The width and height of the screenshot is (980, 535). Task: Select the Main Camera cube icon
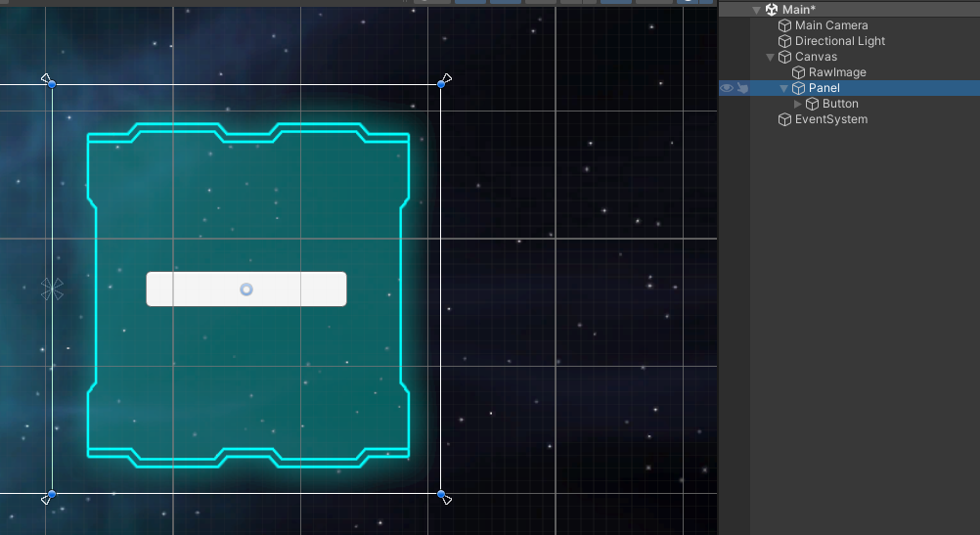(784, 25)
